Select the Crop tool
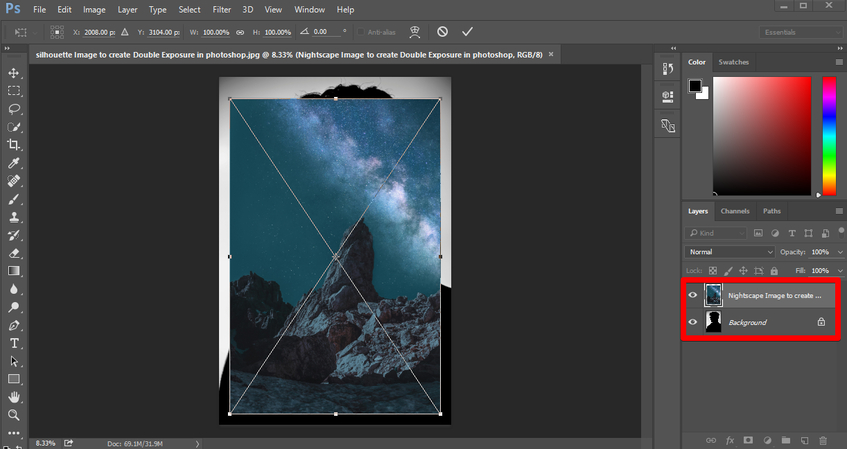The height and width of the screenshot is (449, 847). click(14, 145)
